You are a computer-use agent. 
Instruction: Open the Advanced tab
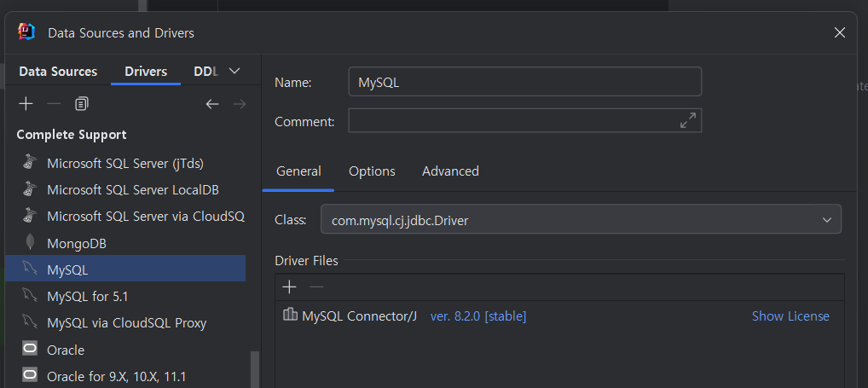coord(450,171)
